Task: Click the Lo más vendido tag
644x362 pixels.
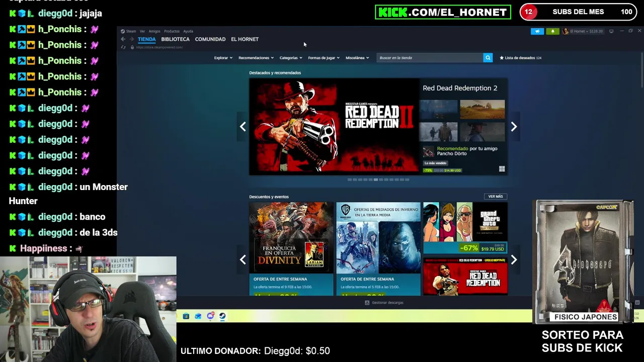Action: [x=435, y=163]
